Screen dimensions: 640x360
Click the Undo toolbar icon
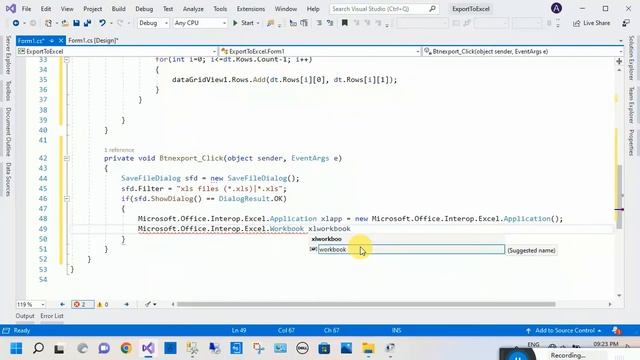coord(102,23)
